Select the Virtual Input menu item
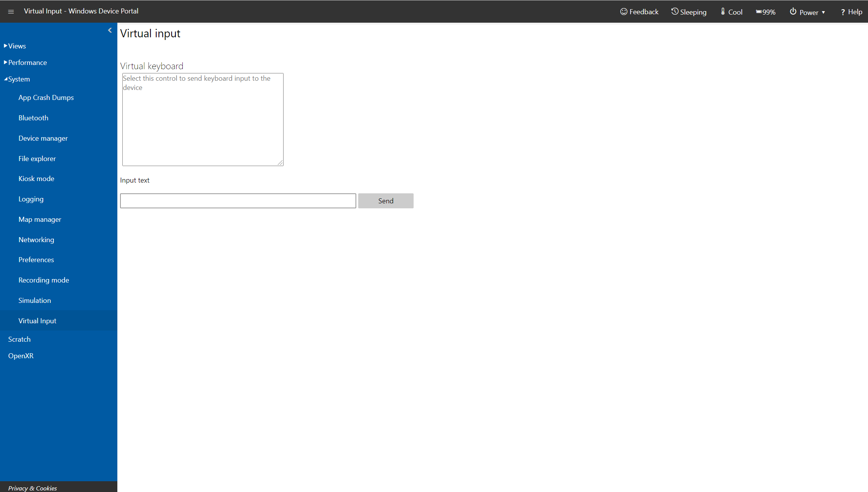This screenshot has height=492, width=868. [x=37, y=321]
